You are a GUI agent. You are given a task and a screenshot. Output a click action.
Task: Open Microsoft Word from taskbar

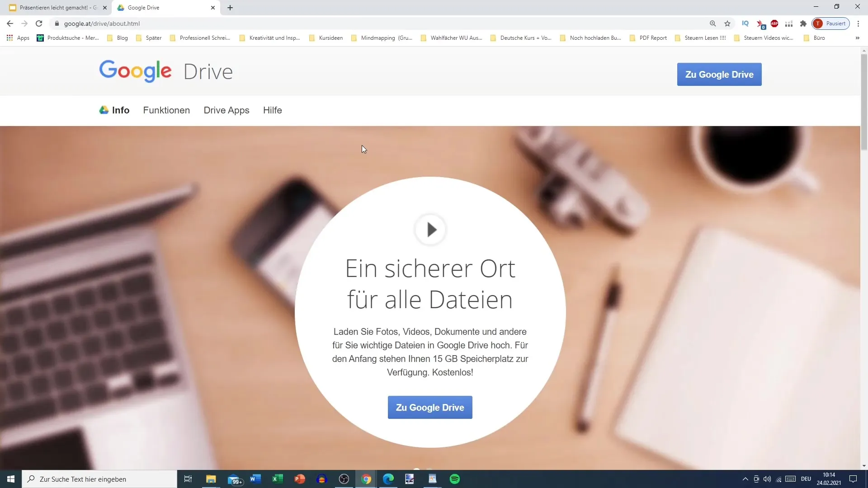pos(255,479)
